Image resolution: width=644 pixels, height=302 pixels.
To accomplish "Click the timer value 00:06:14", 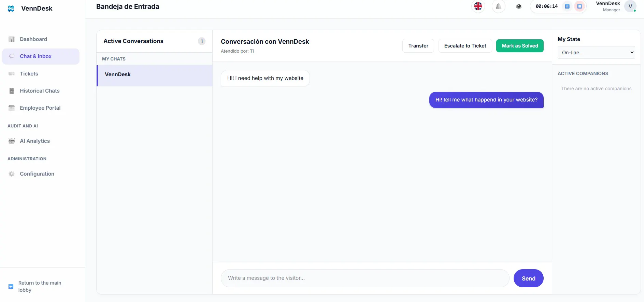I will pyautogui.click(x=546, y=6).
